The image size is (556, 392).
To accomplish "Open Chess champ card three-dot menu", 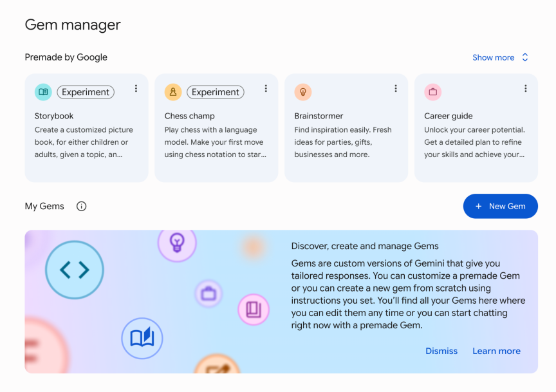I will (x=266, y=89).
